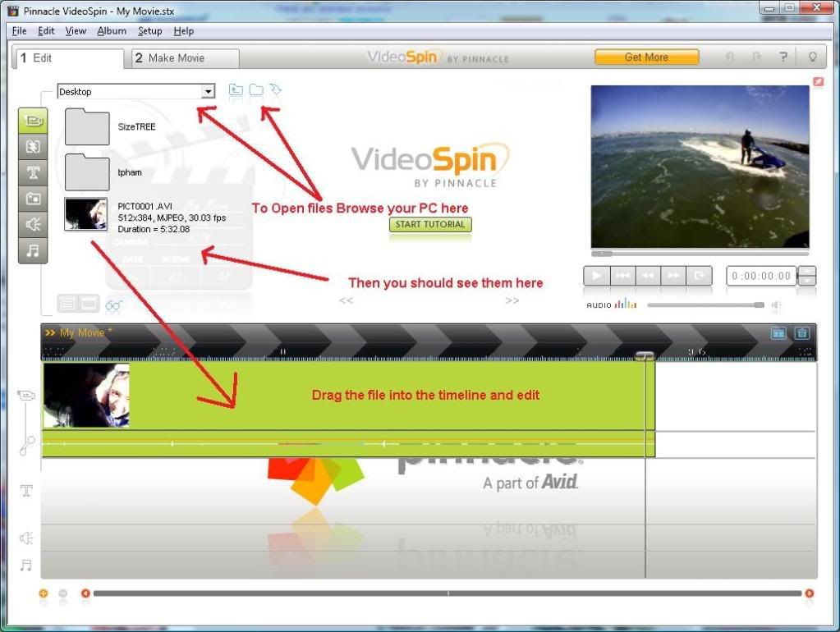Adjust the AUDIO volume slider
The image size is (840, 632).
(705, 305)
